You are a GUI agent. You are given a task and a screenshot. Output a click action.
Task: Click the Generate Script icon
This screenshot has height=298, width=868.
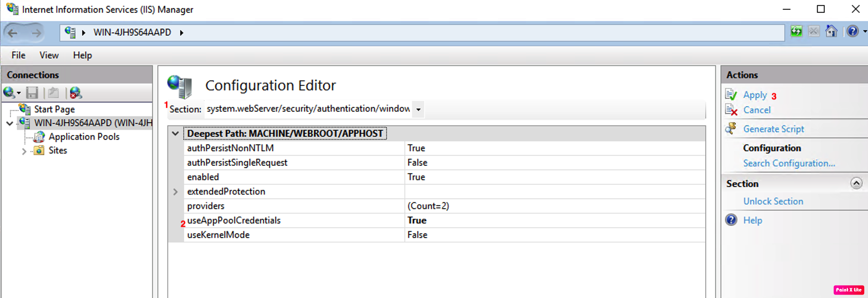pos(731,129)
